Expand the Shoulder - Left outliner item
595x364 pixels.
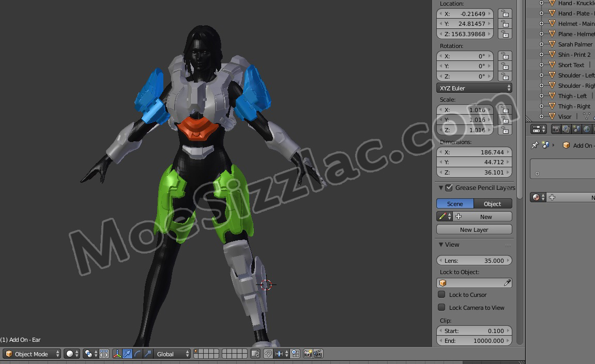pyautogui.click(x=541, y=75)
